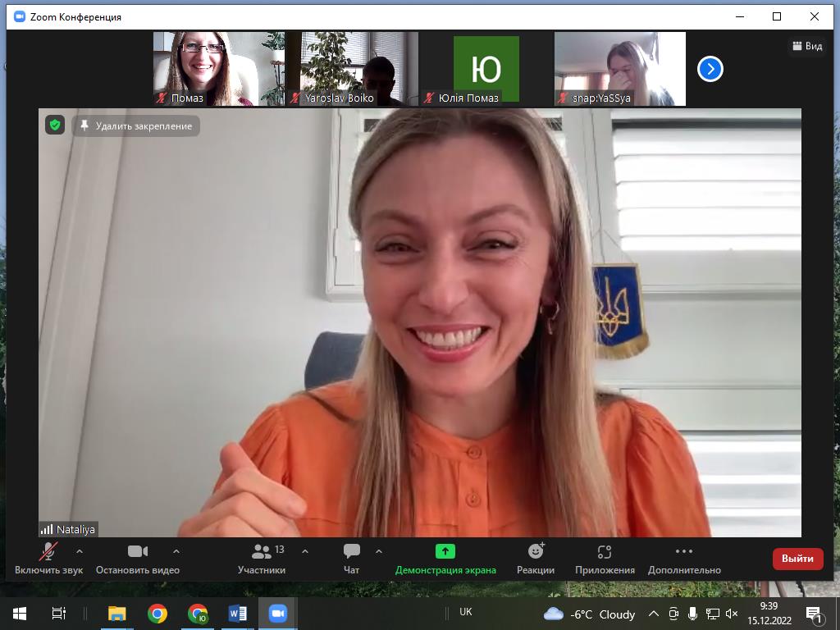840x630 pixels.
Task: Open clock showing 9:39 15.12.2022
Action: click(769, 614)
